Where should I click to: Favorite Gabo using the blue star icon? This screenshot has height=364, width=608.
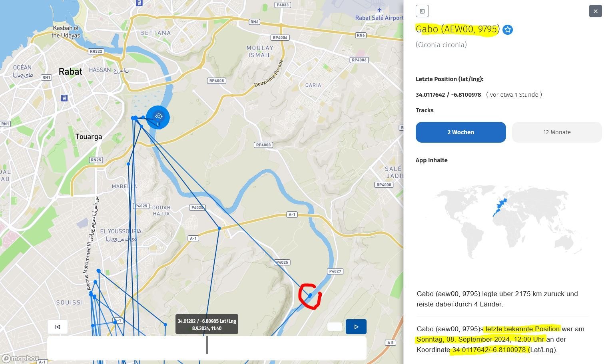(x=507, y=30)
